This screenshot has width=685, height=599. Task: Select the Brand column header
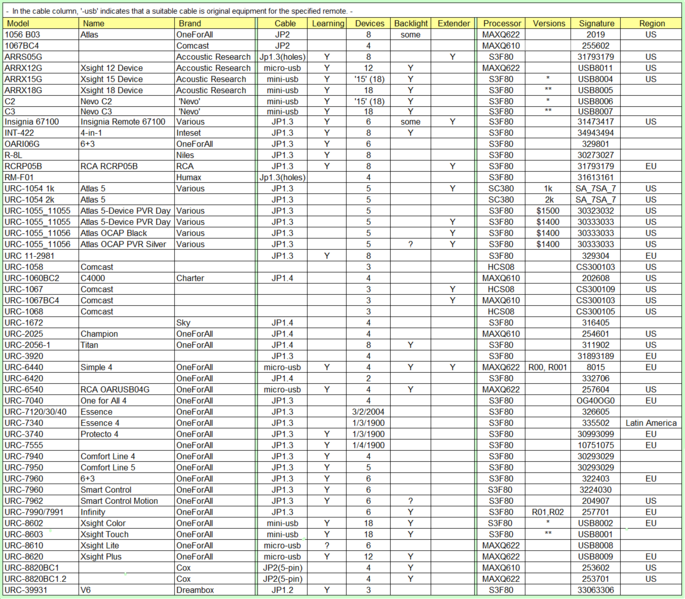[189, 21]
